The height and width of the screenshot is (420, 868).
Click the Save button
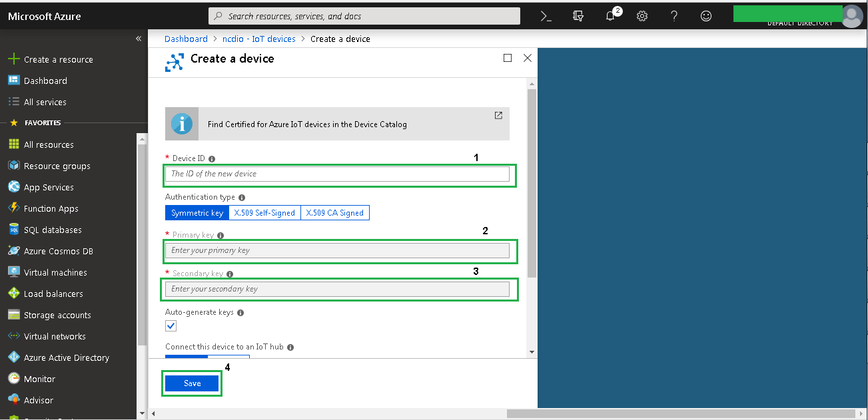coord(192,383)
